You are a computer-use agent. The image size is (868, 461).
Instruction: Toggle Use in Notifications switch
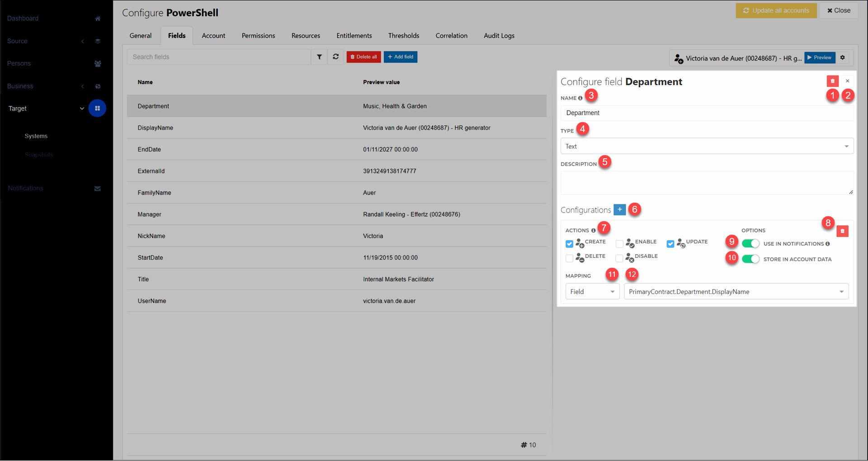pyautogui.click(x=750, y=243)
